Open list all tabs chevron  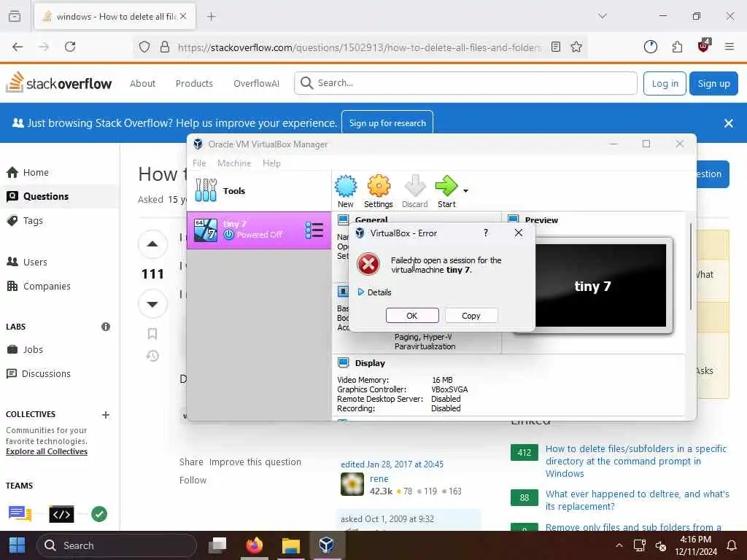tap(603, 16)
